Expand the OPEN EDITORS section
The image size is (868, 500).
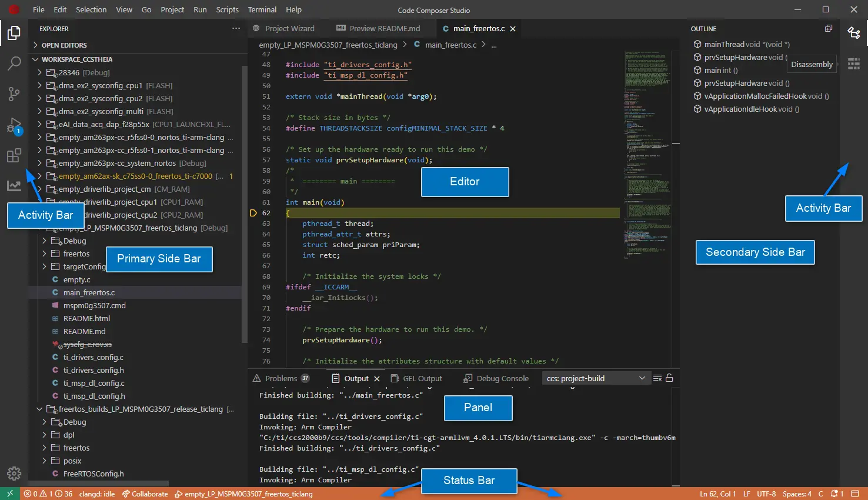[64, 45]
